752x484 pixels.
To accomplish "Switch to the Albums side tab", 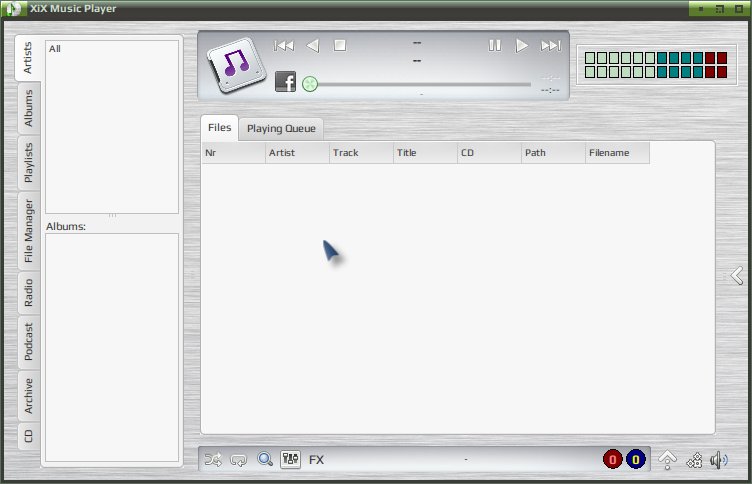I will [x=29, y=108].
